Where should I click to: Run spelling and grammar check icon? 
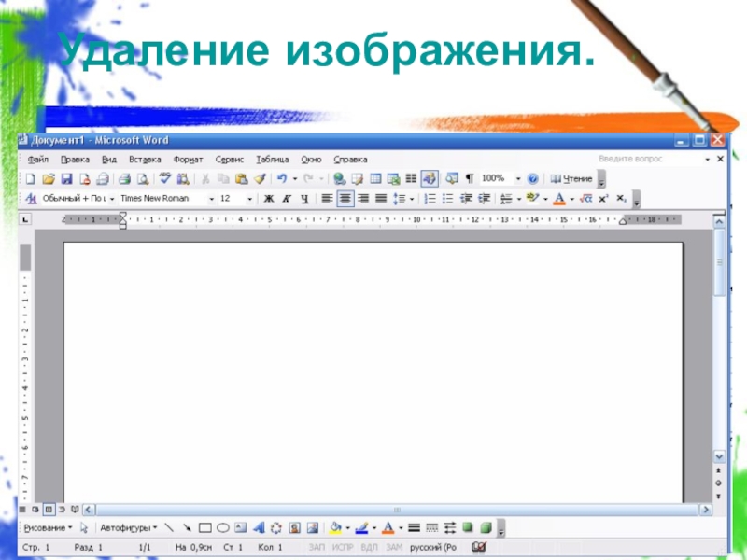pyautogui.click(x=165, y=179)
